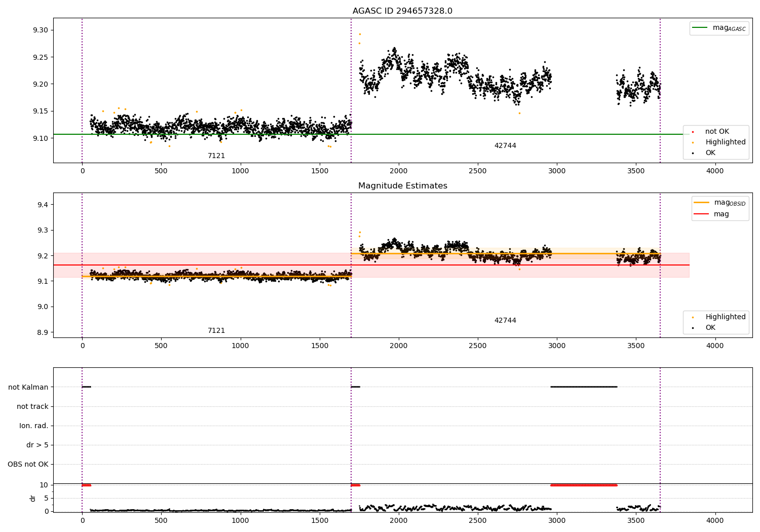Click the 'not track' axis label
This screenshot has height=532, width=760.
[32, 406]
